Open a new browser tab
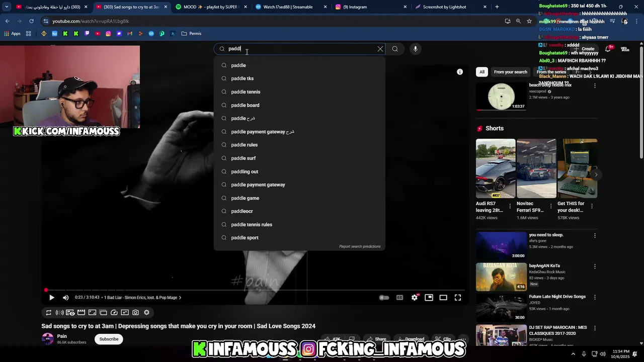This screenshot has width=644, height=362. click(x=497, y=7)
